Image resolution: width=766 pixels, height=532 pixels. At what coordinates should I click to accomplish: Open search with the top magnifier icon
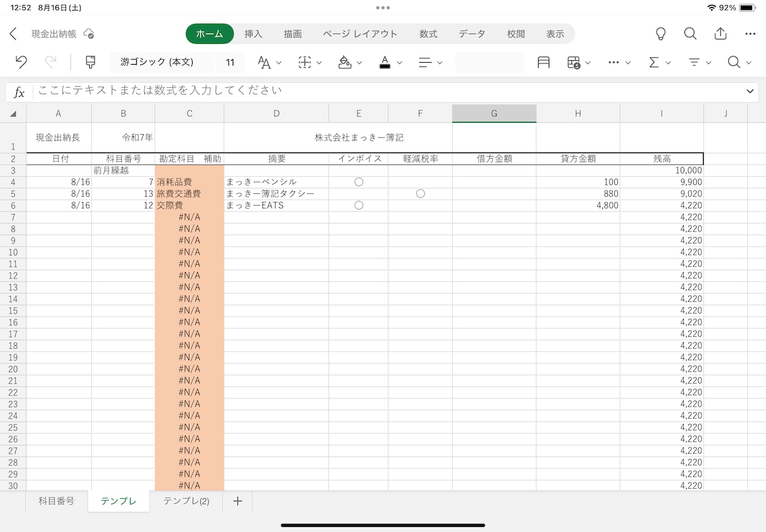690,34
